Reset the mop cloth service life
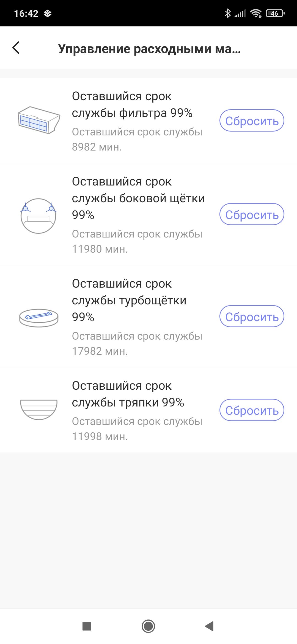Screen dimensions: 297x644 (252, 410)
